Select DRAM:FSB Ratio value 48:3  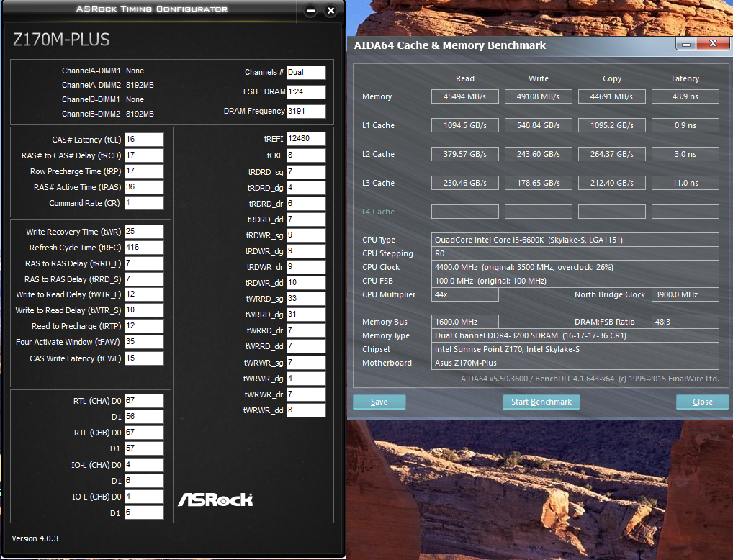pyautogui.click(x=685, y=322)
